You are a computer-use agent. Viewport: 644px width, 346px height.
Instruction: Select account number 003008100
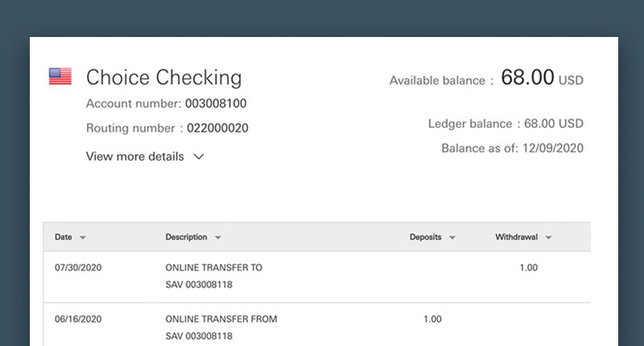pyautogui.click(x=216, y=104)
